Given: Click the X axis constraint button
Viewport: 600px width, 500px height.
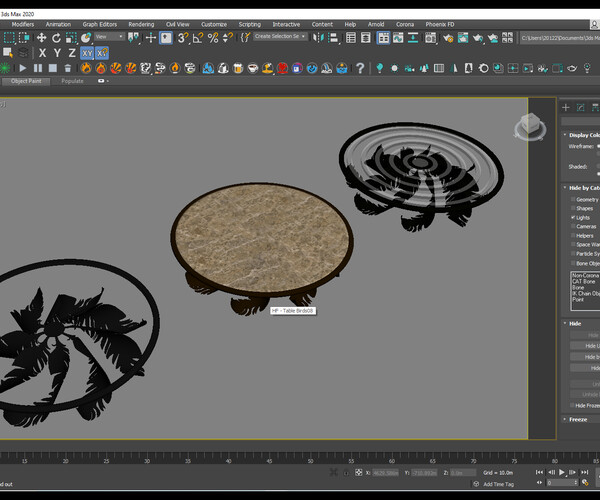Looking at the screenshot, I should point(42,53).
